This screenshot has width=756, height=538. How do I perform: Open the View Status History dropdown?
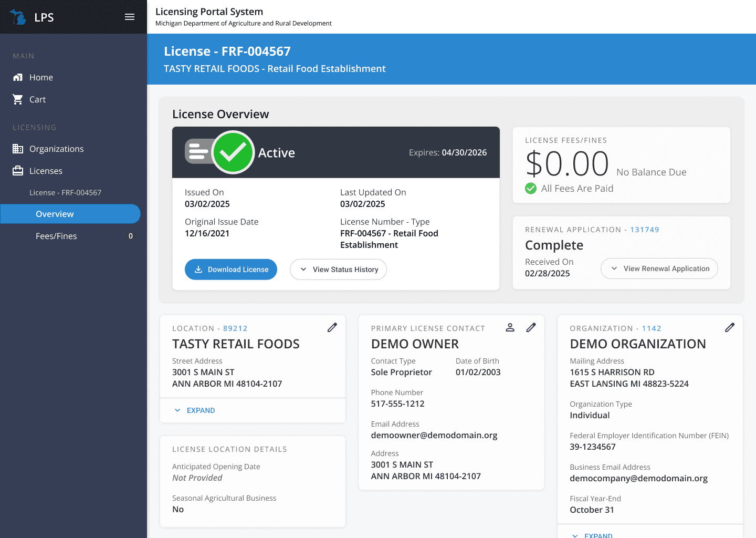pos(338,269)
